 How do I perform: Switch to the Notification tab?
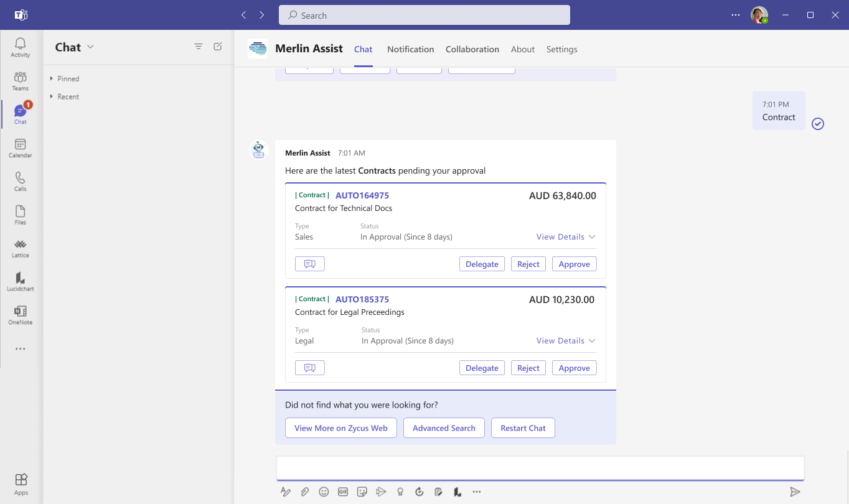pyautogui.click(x=411, y=49)
